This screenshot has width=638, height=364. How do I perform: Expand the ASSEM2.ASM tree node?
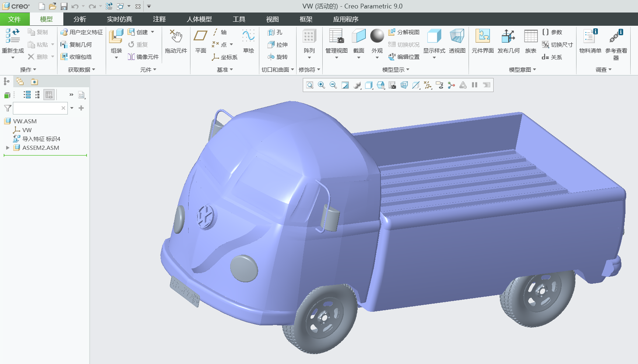[x=7, y=148]
